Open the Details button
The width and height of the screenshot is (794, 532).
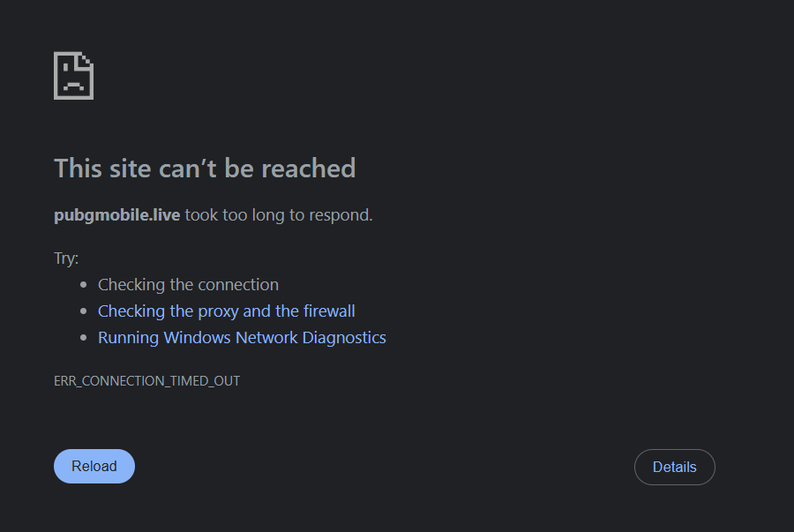pos(674,467)
